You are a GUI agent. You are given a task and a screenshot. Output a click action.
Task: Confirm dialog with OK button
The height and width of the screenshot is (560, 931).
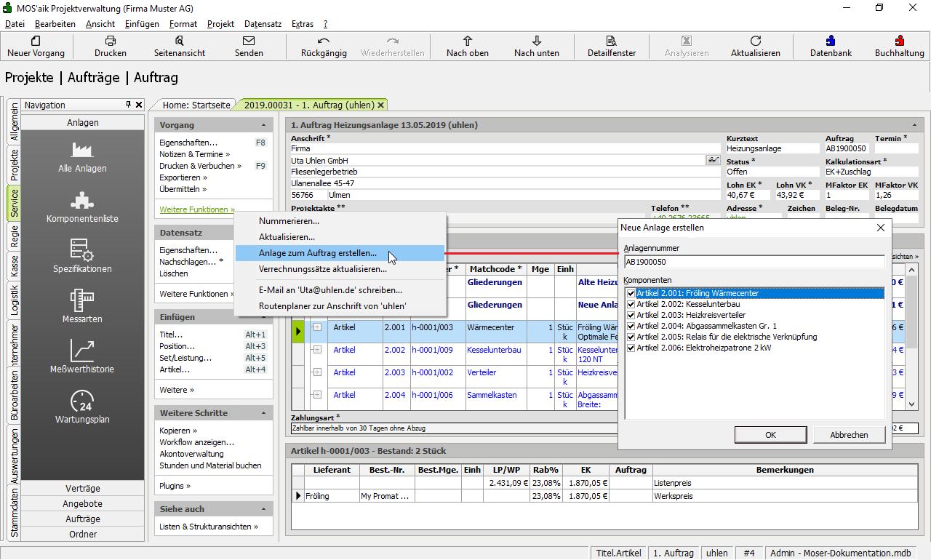[x=770, y=435]
